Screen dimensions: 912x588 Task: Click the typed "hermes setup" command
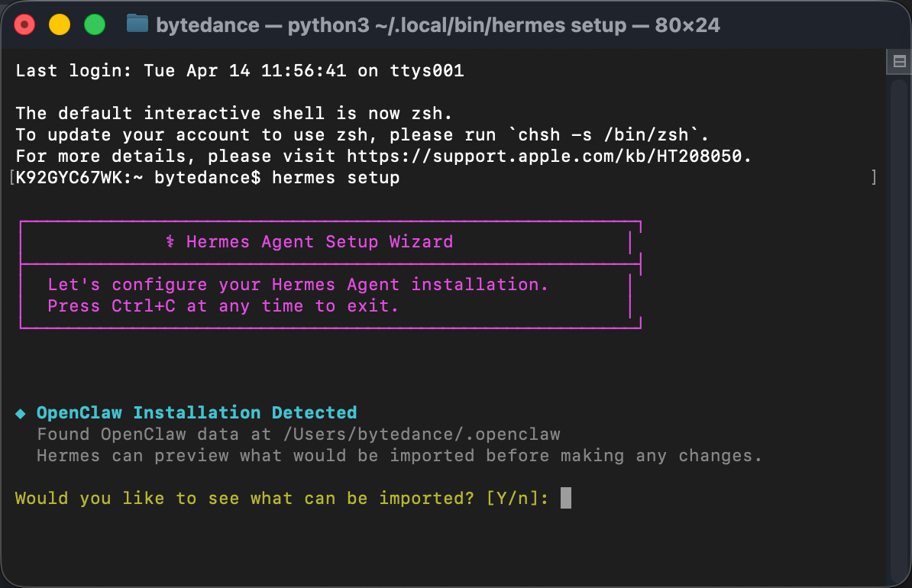(x=335, y=178)
